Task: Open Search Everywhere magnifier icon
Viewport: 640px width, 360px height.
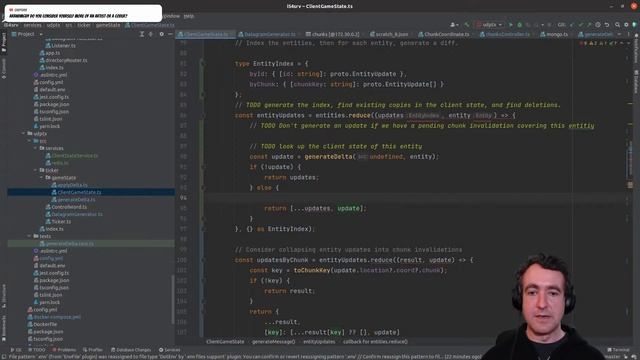Action: click(x=617, y=25)
